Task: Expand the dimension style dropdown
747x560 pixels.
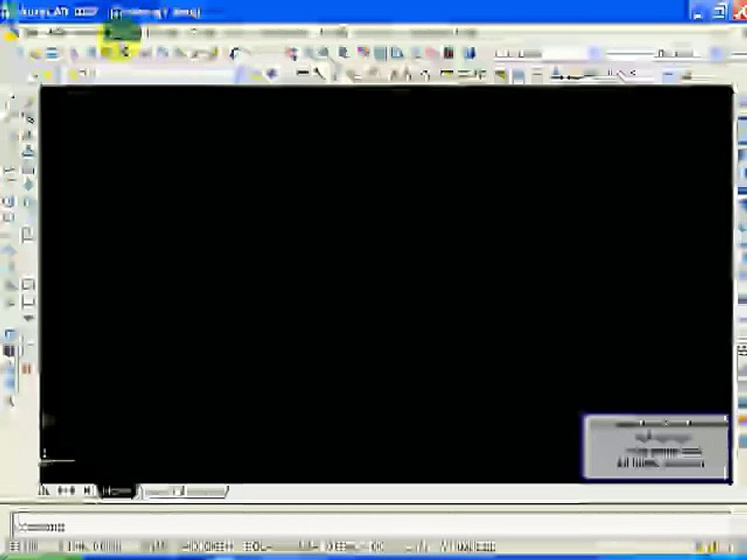Action: click(x=717, y=54)
